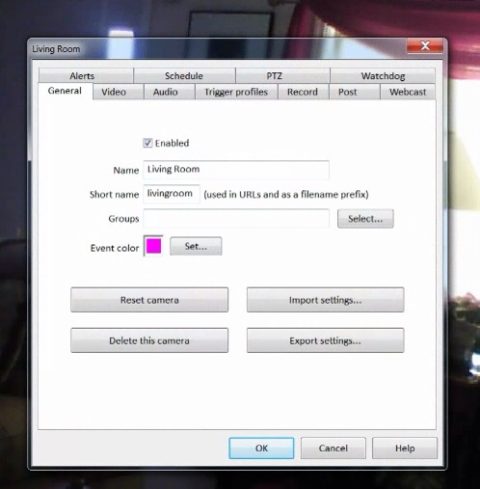This screenshot has width=480, height=489.
Task: Switch to the Video tab
Action: pos(118,92)
